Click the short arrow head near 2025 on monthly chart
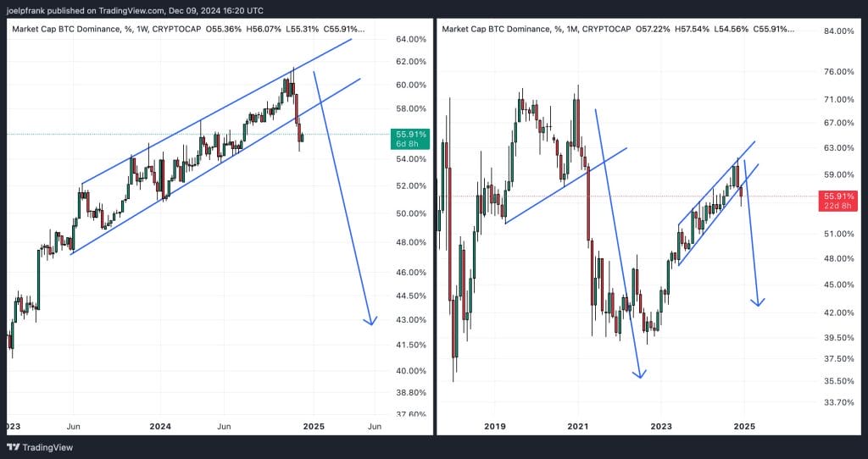 [x=758, y=301]
